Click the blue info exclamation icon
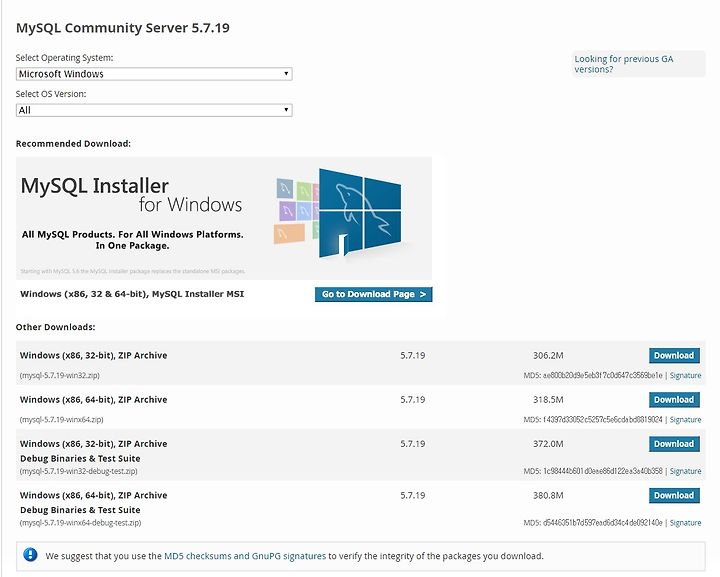The height and width of the screenshot is (577, 720). (30, 555)
